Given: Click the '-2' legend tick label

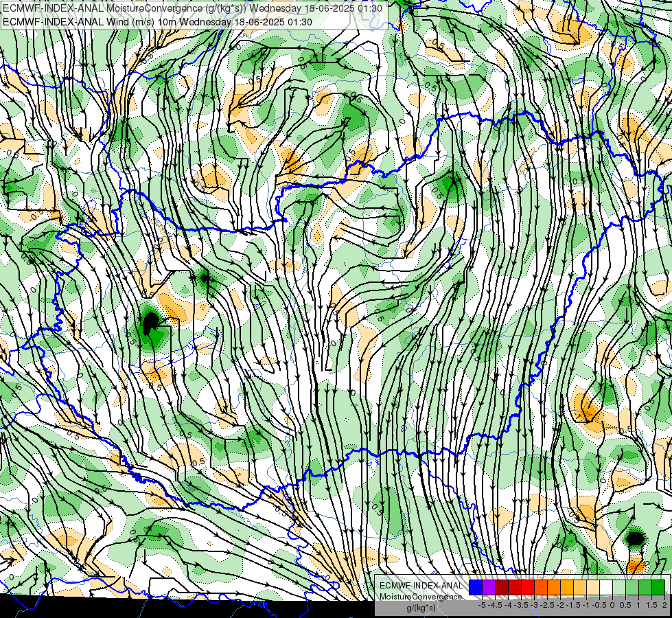Looking at the screenshot, I should 560,605.
